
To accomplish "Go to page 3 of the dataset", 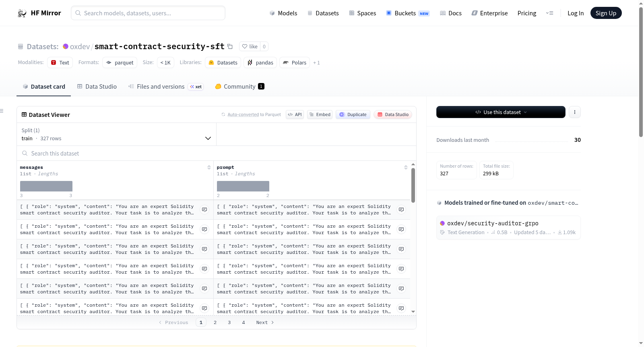I will pyautogui.click(x=229, y=322).
